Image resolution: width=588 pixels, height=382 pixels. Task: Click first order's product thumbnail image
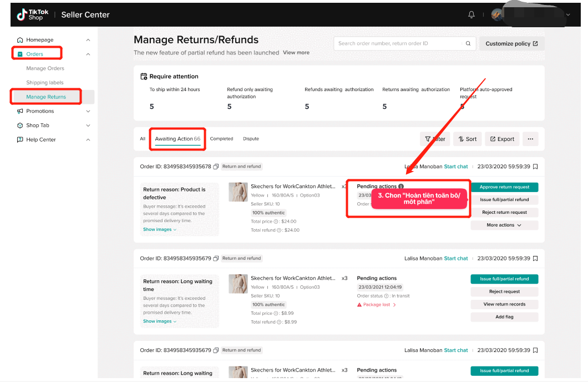point(238,192)
